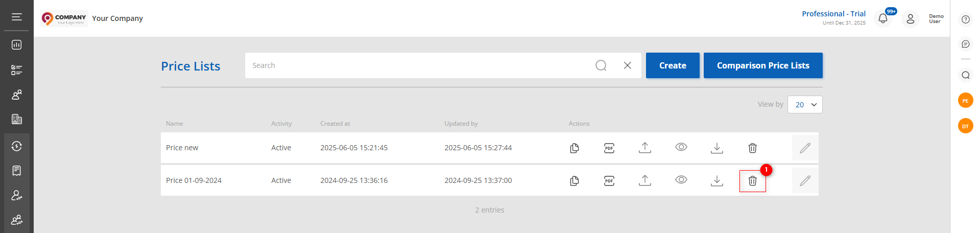This screenshot has width=980, height=233.
Task: Open the buildings item in sidebar
Action: point(17,119)
